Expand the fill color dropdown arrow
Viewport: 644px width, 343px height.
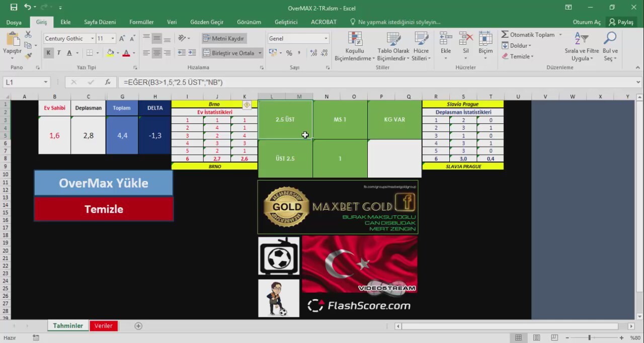(117, 53)
